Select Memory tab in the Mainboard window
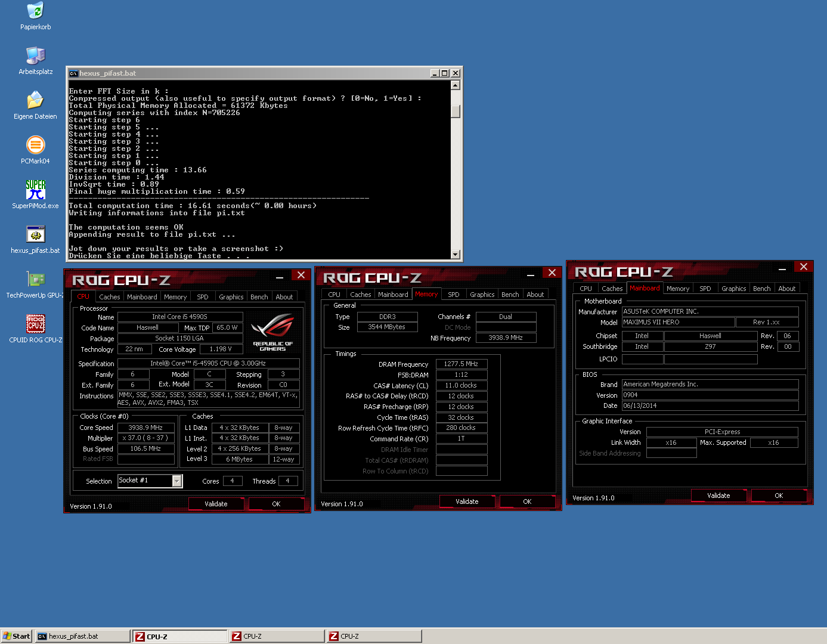Screen dimensions: 827x644 (678, 289)
